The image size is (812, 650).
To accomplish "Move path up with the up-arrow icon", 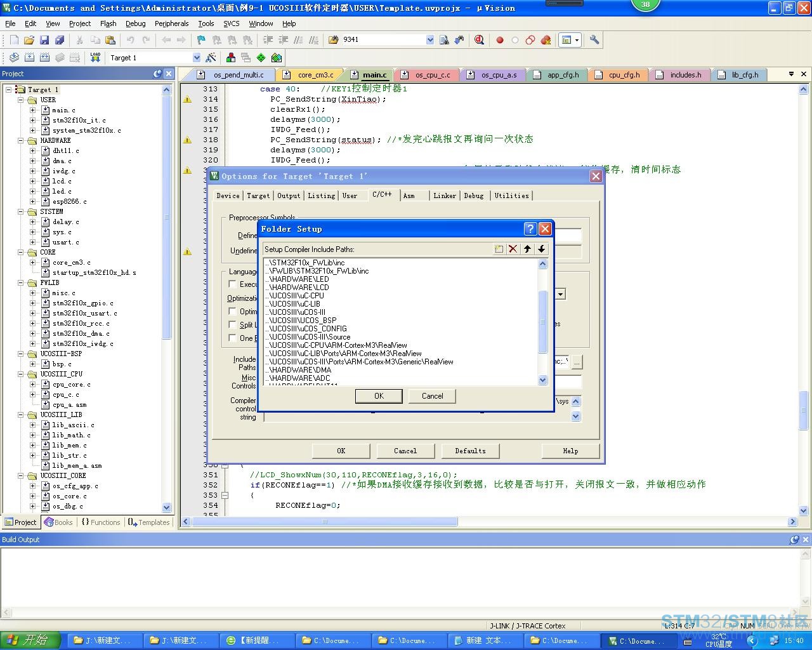I will tap(527, 249).
